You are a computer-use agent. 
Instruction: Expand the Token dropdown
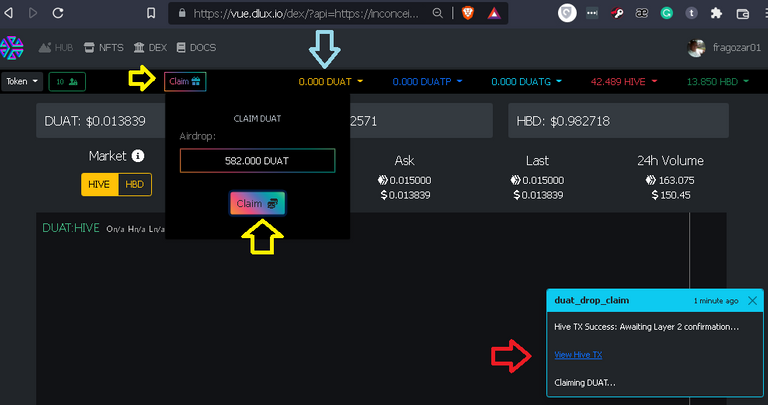[x=22, y=81]
